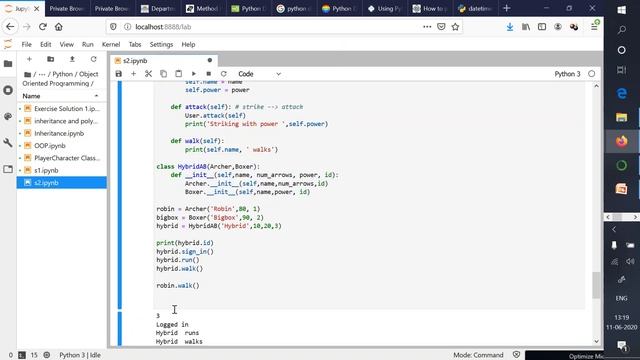Open the Firefox downloads arrow icon

click(510, 27)
